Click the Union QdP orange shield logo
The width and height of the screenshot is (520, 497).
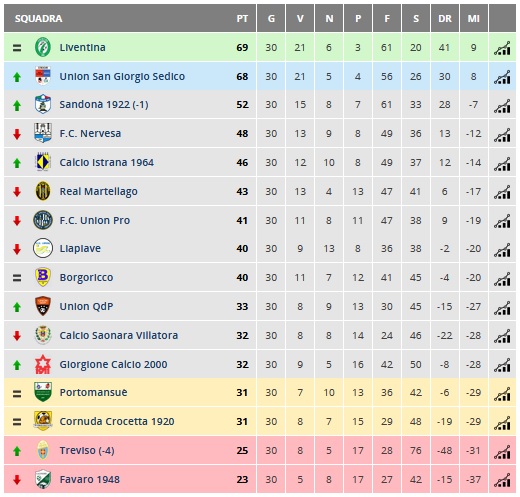(x=43, y=306)
